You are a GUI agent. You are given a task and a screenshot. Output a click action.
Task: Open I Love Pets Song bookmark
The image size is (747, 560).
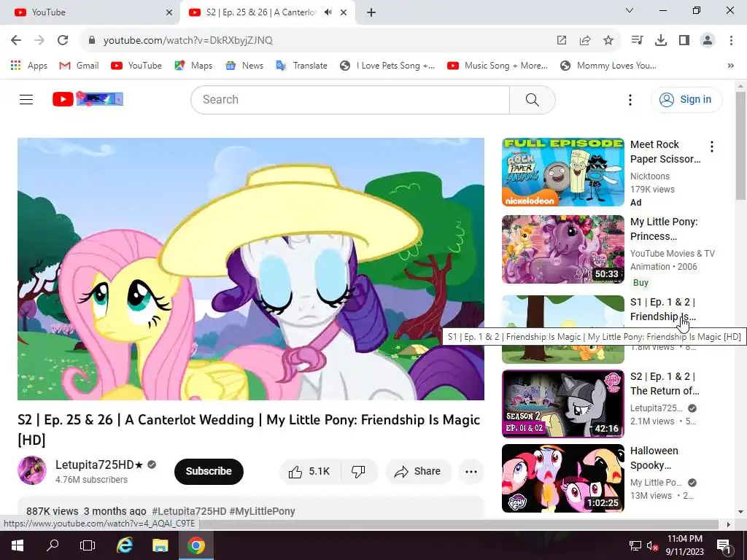[387, 66]
